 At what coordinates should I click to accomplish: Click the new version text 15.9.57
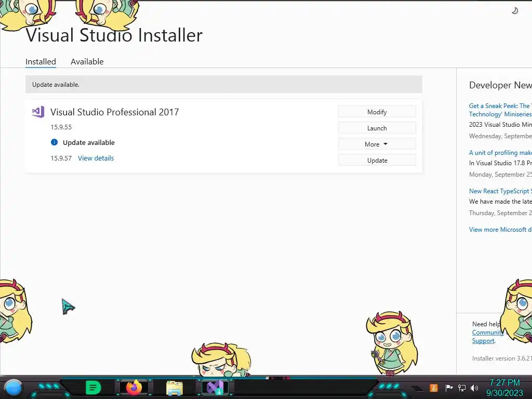pos(61,158)
